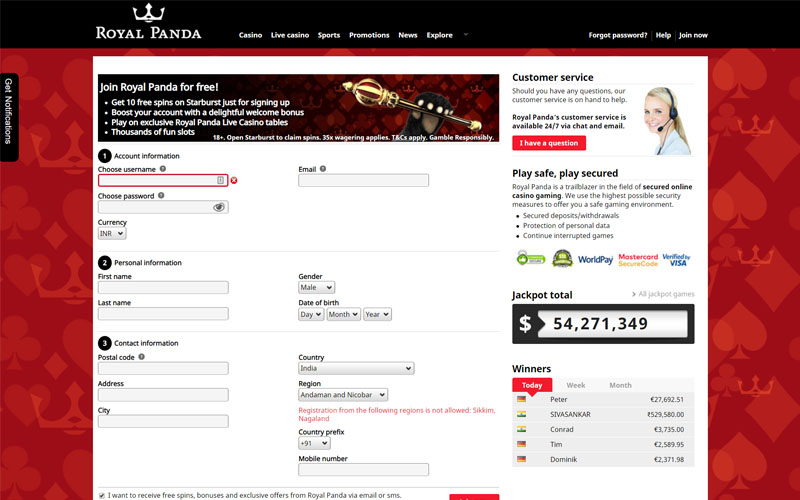Screen dimensions: 800x500
Task: Click the flag icon next to Conrad
Action: tap(521, 429)
